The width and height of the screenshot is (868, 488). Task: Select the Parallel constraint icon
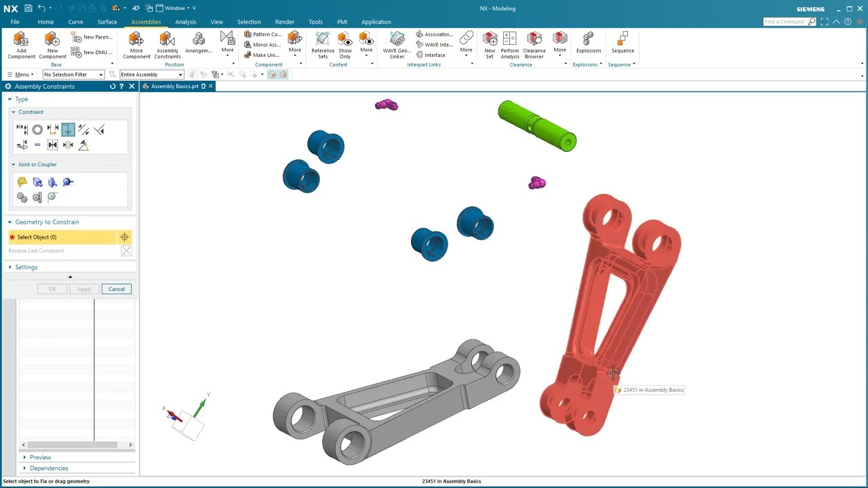pos(83,129)
